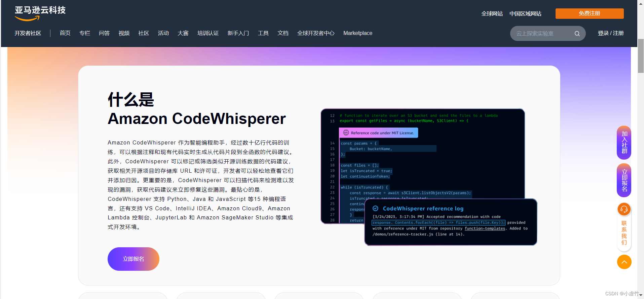Open the 新手入门 menu item
Image resolution: width=644 pixels, height=299 pixels.
coord(238,33)
